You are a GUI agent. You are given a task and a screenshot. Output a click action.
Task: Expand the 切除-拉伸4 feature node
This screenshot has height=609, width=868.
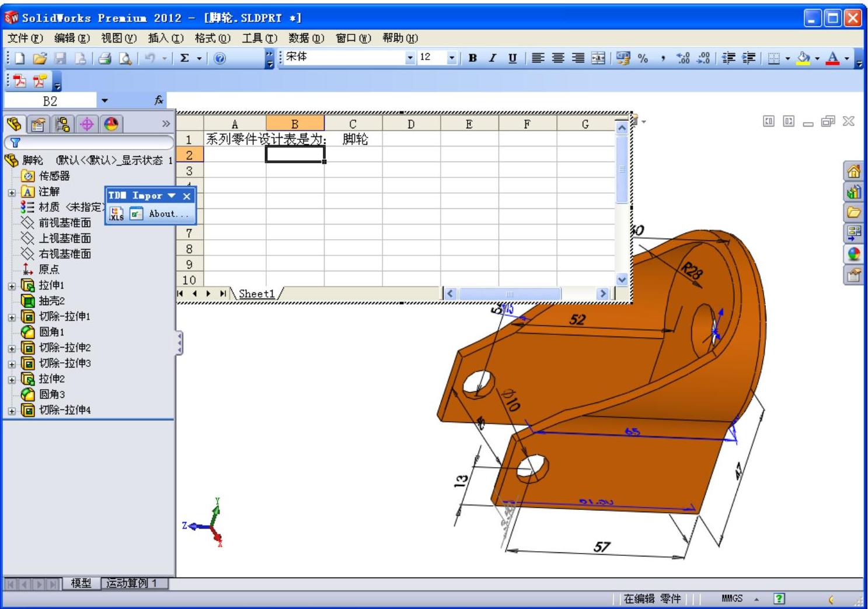tap(12, 411)
